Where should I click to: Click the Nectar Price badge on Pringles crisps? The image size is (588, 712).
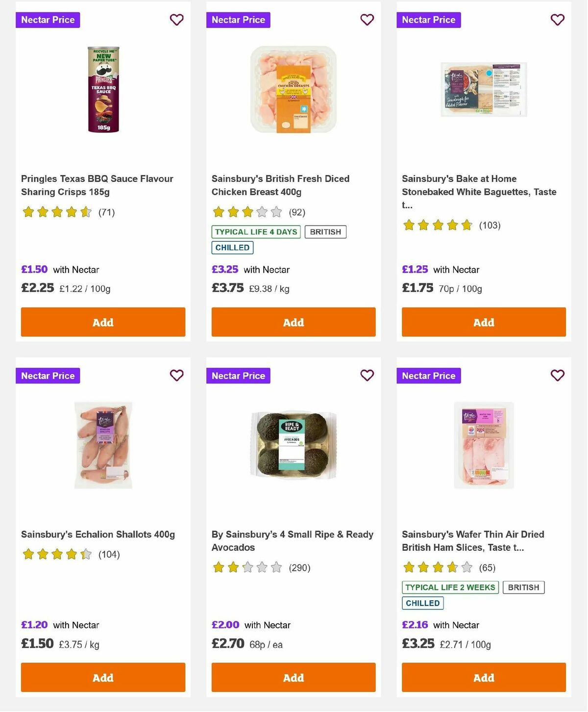point(48,20)
